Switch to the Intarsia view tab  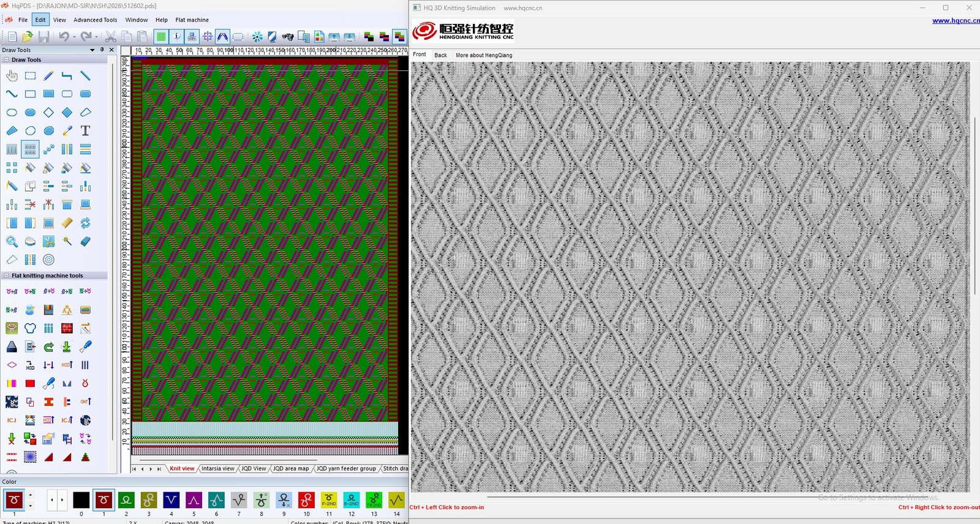(x=217, y=468)
